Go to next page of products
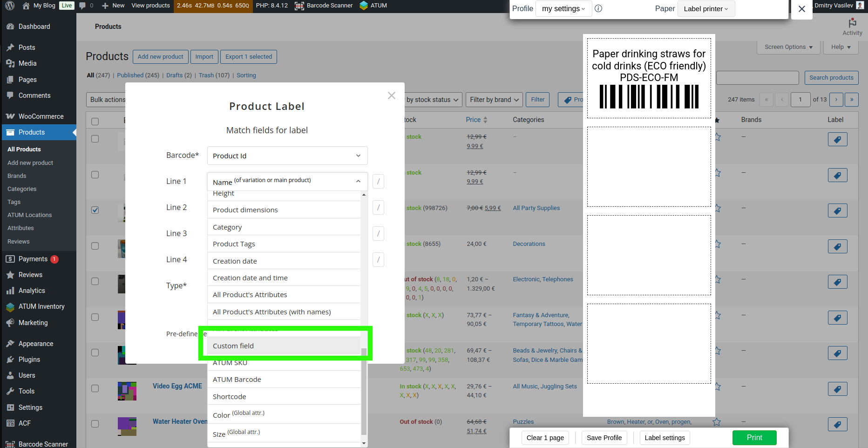Image resolution: width=868 pixels, height=448 pixels. click(836, 99)
